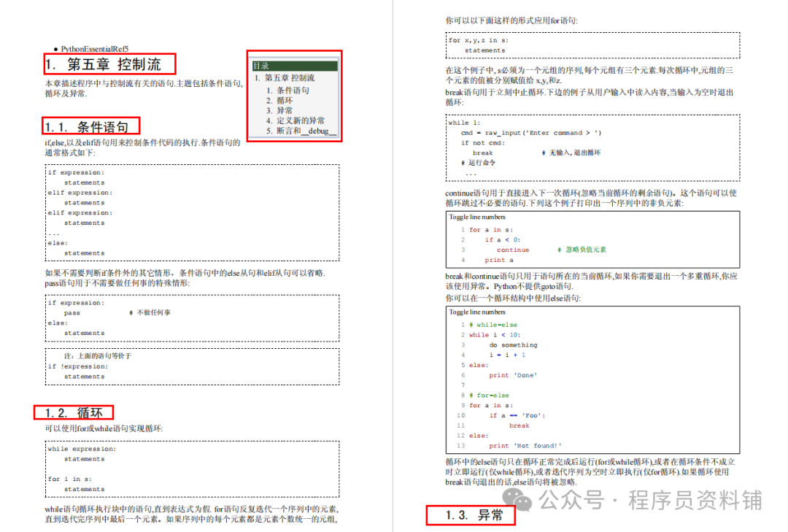The image size is (788, 532).
Task: Click the PythonEssentialRef5 bullet text
Action: tap(94, 49)
